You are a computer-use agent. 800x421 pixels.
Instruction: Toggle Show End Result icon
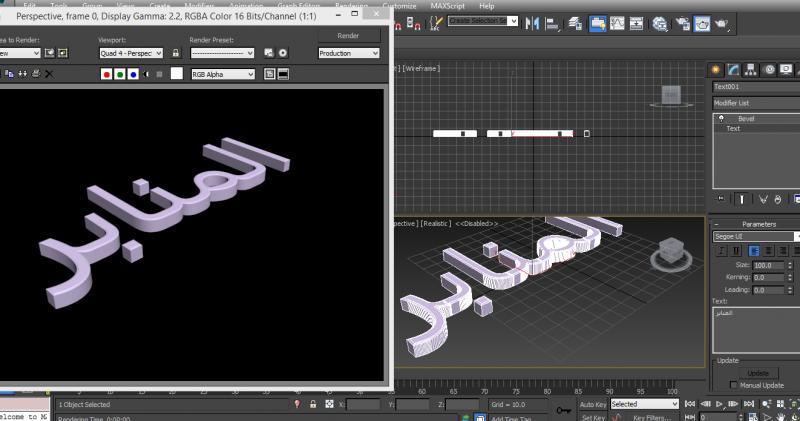tap(742, 199)
